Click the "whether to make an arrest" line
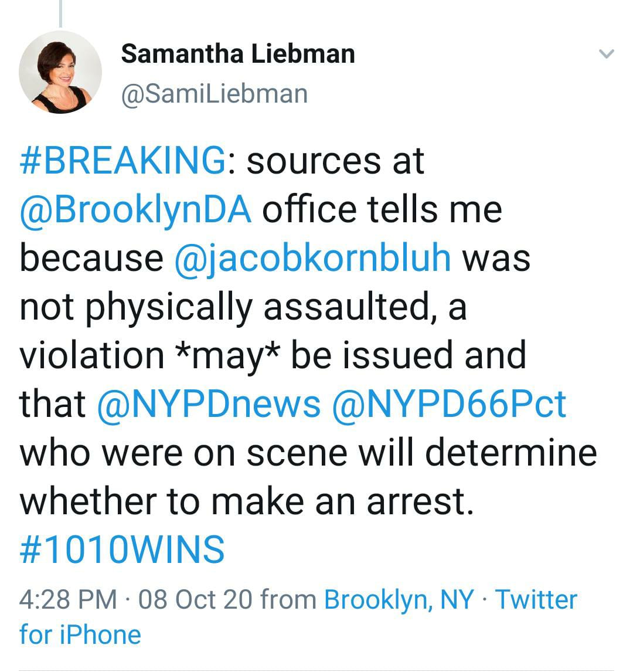The width and height of the screenshot is (633, 672). 246,501
